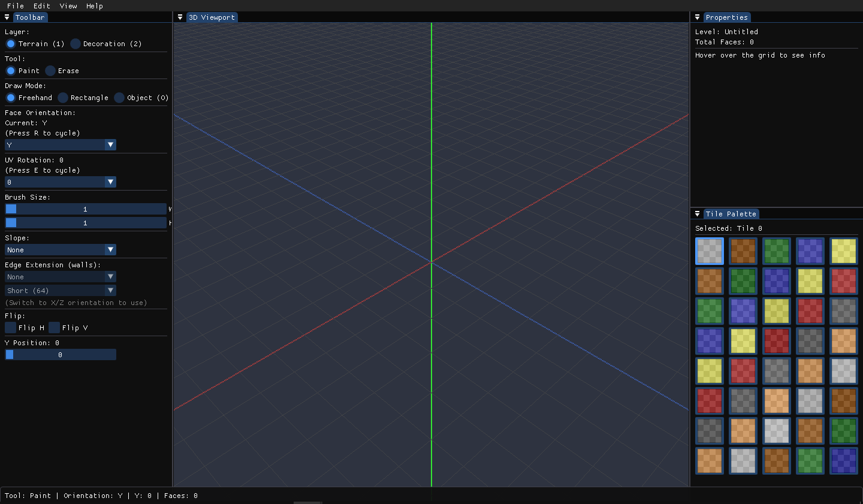
Task: Collapse the 3D Viewport panel triangle
Action: pyautogui.click(x=180, y=17)
